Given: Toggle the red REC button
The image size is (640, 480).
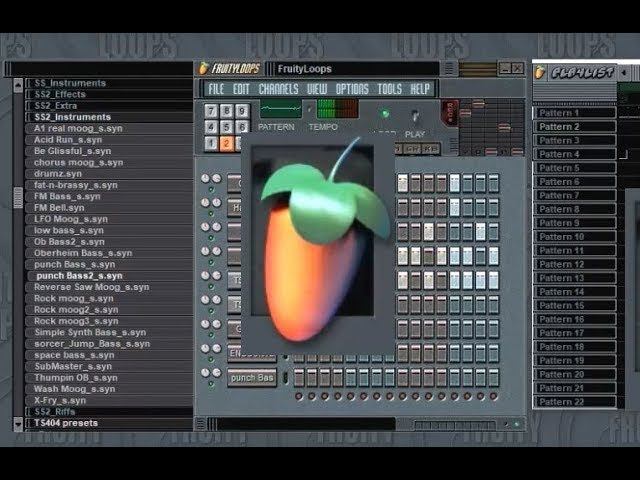Looking at the screenshot, I should (450, 113).
